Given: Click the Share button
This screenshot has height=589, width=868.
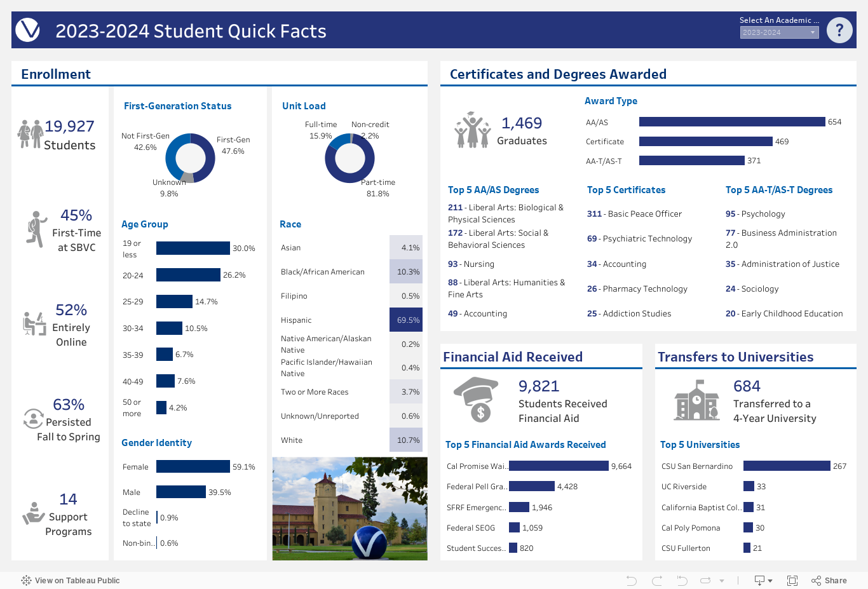Looking at the screenshot, I should tap(829, 580).
